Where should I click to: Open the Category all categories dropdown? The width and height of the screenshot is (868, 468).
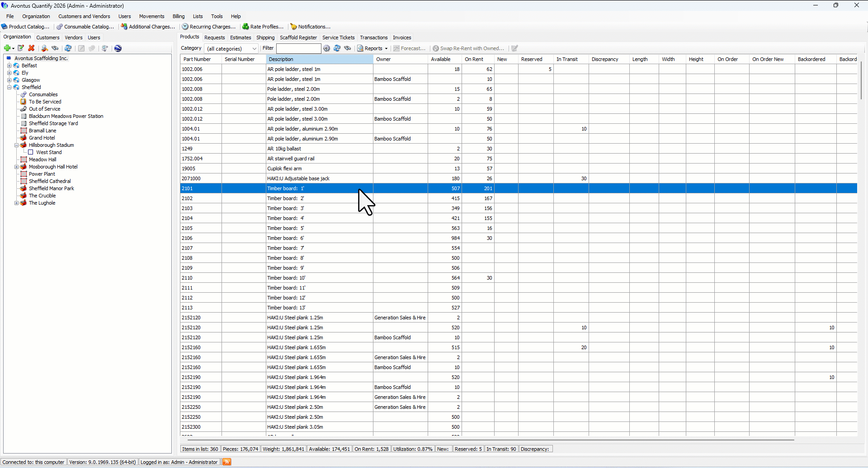point(231,48)
